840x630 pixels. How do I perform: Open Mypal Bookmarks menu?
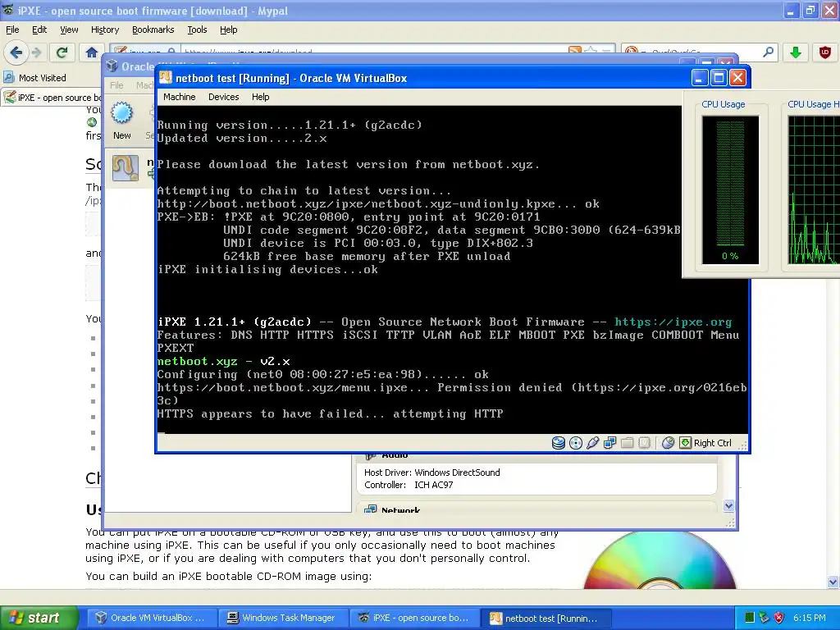pyautogui.click(x=153, y=30)
